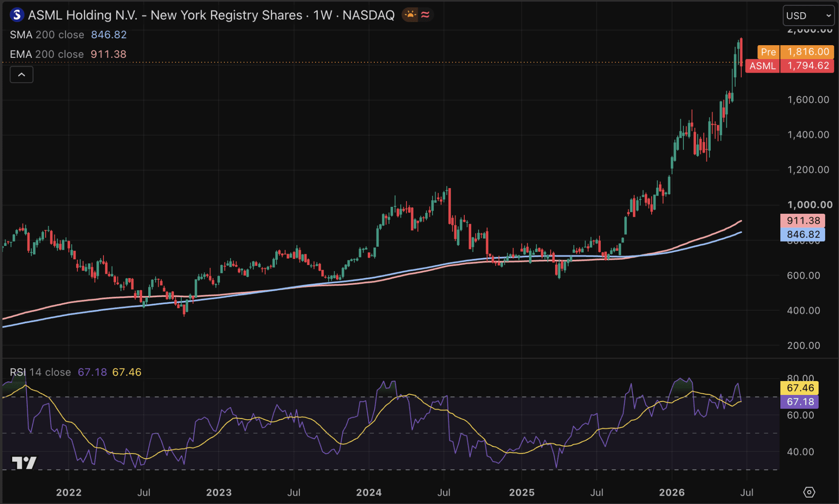
Task: Click the 1,200.00 price axis label
Action: [809, 170]
